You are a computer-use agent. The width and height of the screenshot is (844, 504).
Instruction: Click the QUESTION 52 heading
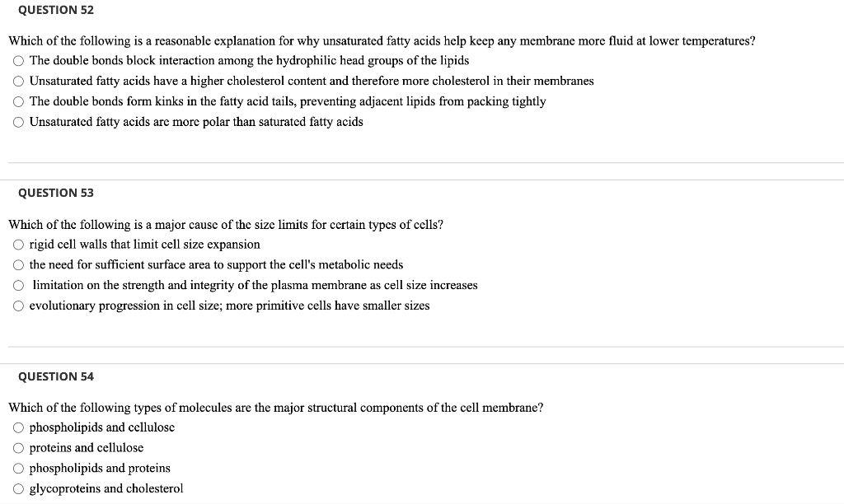tap(54, 10)
